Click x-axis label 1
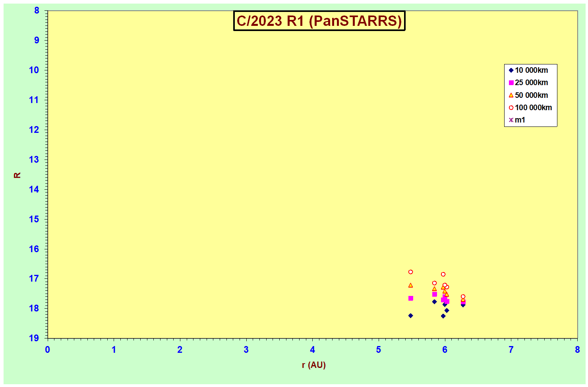 [x=114, y=350]
